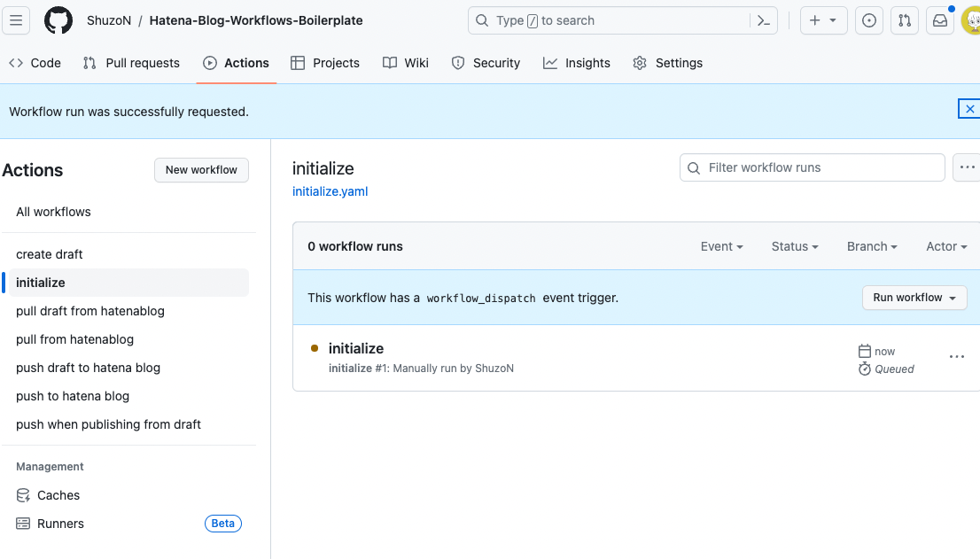Open the pull requests icon in header
The width and height of the screenshot is (980, 559).
pos(905,20)
